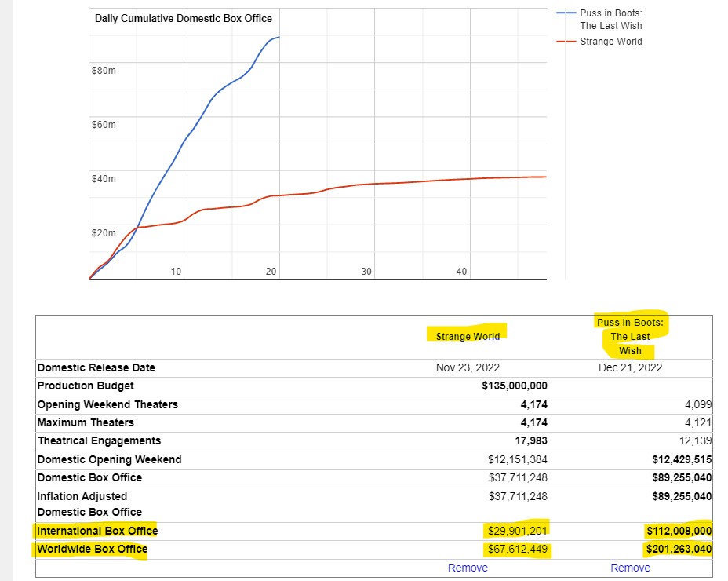728x581 pixels.
Task: Select the Nov 23, 2022 release date
Action: coord(468,367)
